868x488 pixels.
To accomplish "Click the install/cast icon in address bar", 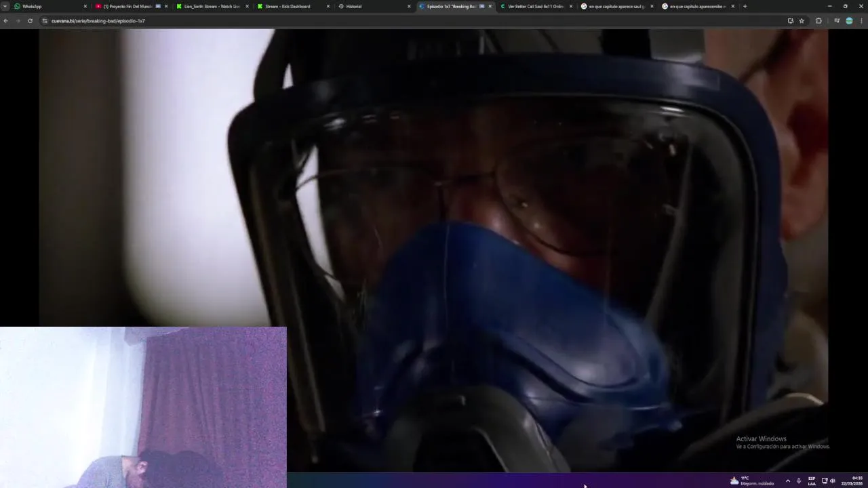I will click(x=790, y=21).
